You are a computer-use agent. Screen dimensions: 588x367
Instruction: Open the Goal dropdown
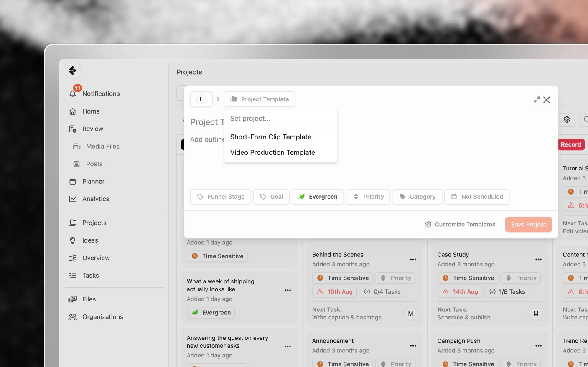click(271, 197)
